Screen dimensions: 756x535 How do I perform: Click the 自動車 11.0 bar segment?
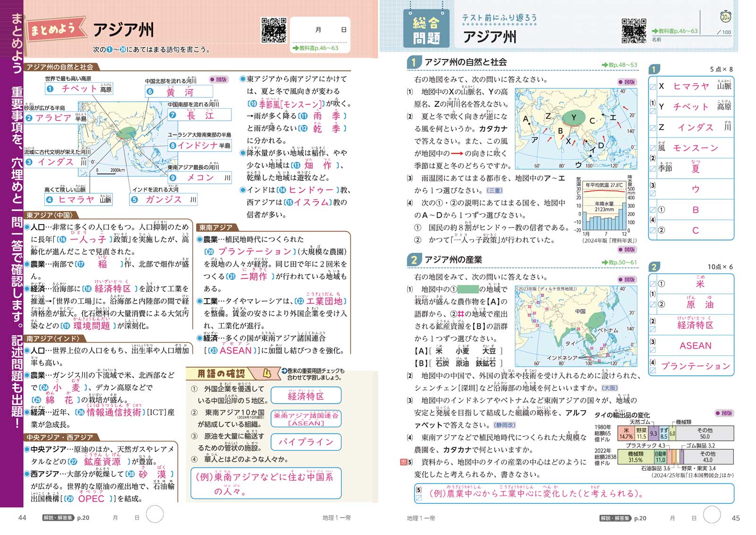coord(660,457)
